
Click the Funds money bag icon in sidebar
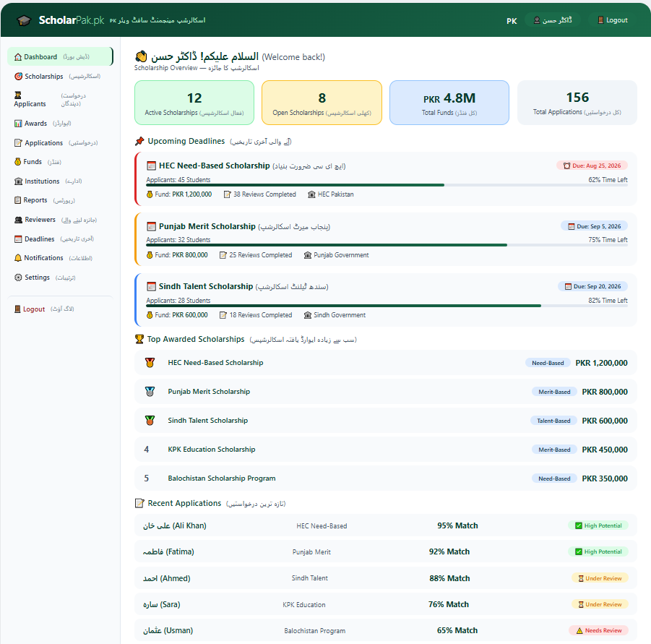[x=17, y=161]
